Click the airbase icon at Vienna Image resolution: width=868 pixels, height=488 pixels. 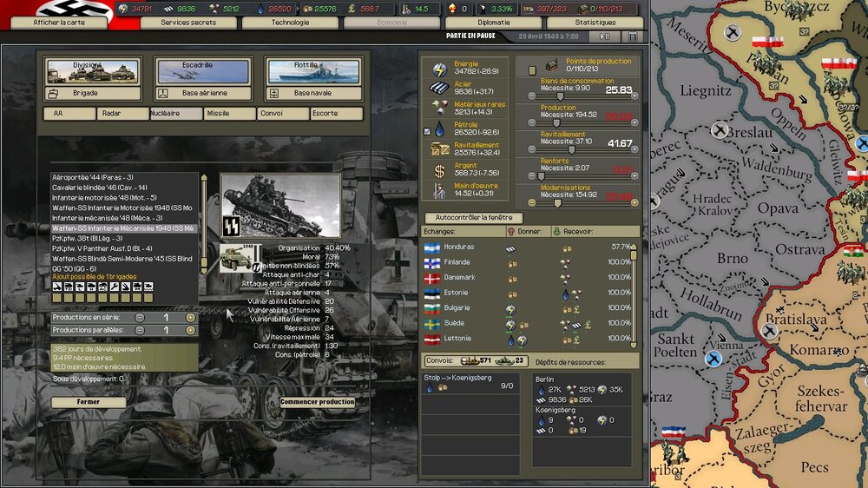pos(713,359)
